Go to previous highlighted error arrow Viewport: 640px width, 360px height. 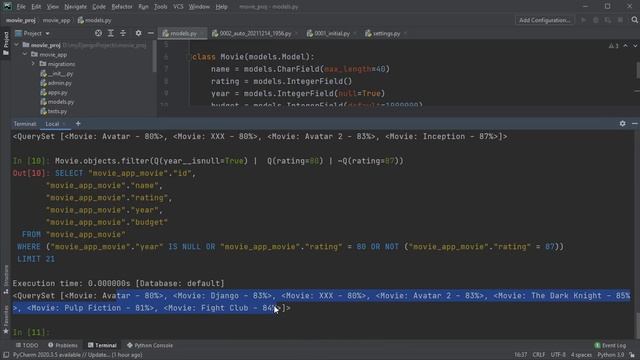pyautogui.click(x=625, y=46)
